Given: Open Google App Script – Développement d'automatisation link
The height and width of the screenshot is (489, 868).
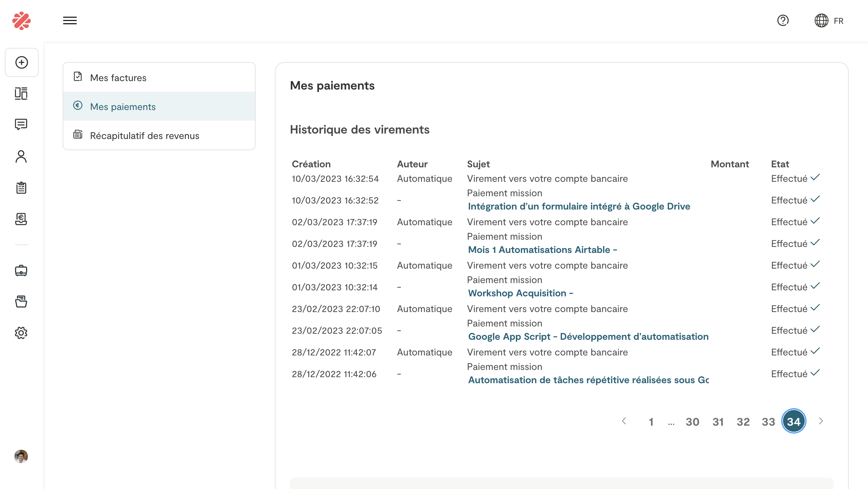Looking at the screenshot, I should click(x=588, y=337).
